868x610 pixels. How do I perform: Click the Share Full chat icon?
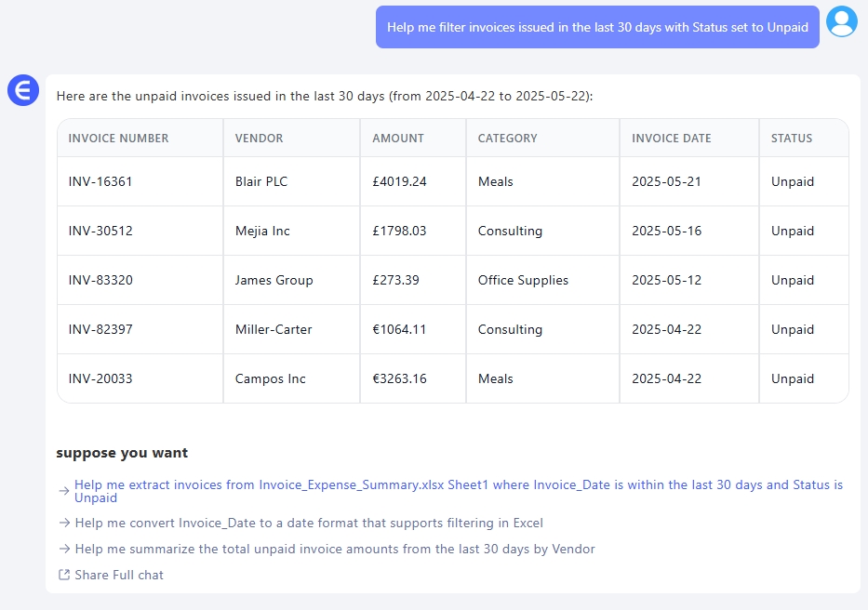(64, 575)
